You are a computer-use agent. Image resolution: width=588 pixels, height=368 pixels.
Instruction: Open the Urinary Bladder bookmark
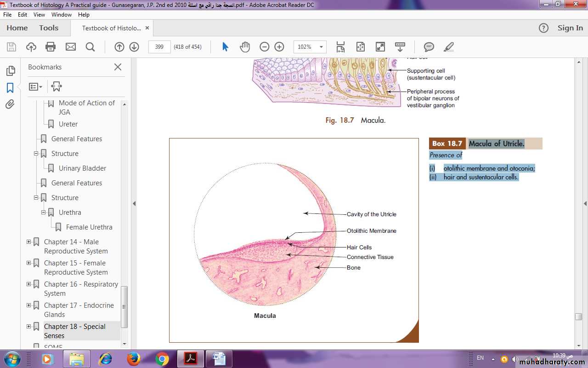(x=82, y=168)
